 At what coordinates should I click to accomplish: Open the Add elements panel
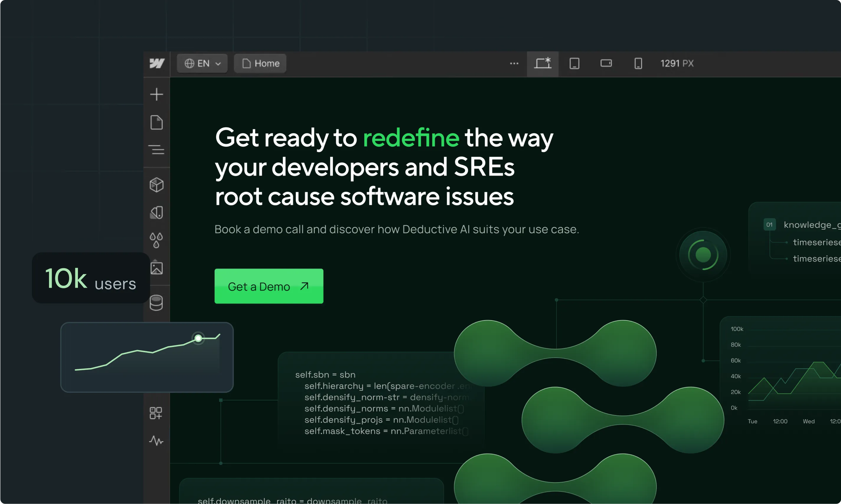click(x=156, y=94)
